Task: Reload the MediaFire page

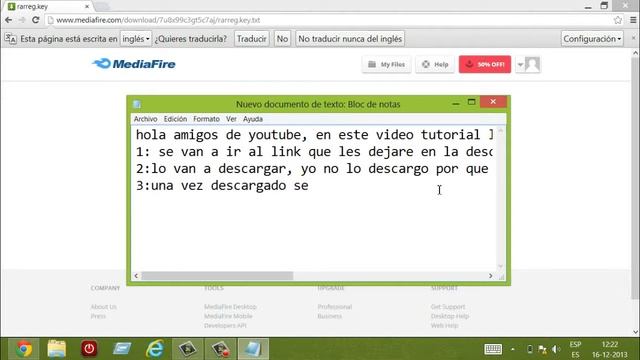Action: [36, 20]
